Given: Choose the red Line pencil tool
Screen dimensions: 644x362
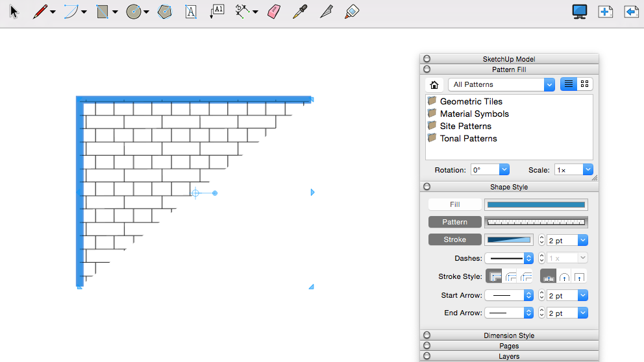Looking at the screenshot, I should 40,12.
